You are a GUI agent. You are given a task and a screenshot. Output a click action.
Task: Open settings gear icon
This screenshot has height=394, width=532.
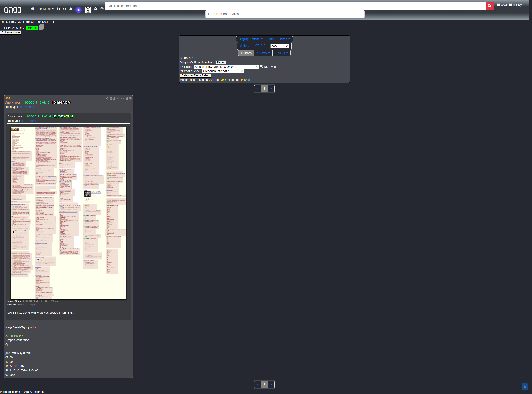[96, 9]
